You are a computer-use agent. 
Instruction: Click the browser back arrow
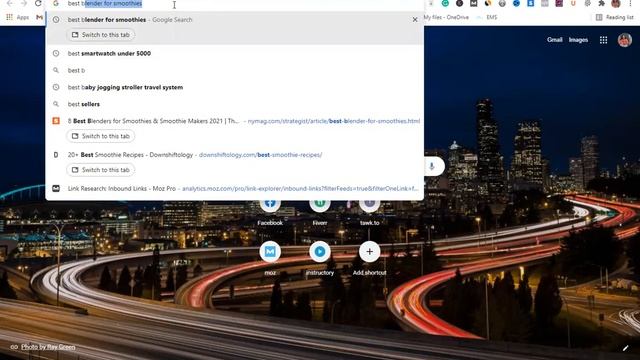pos(10,3)
